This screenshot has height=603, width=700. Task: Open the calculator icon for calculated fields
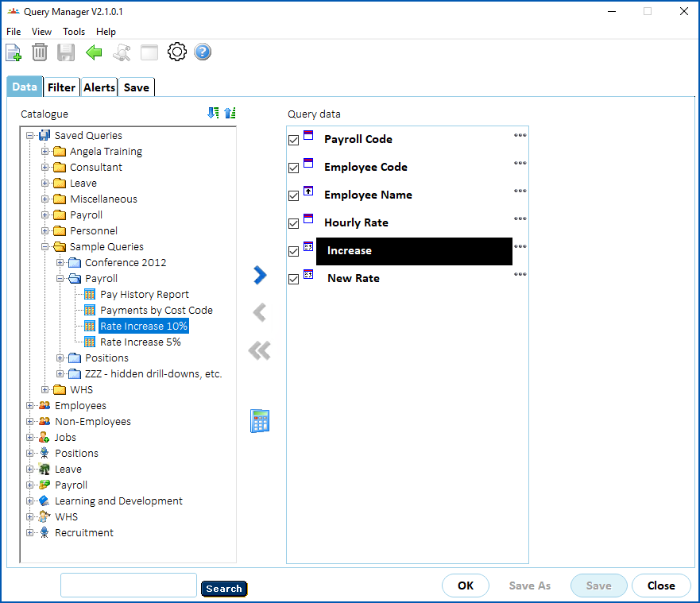260,421
